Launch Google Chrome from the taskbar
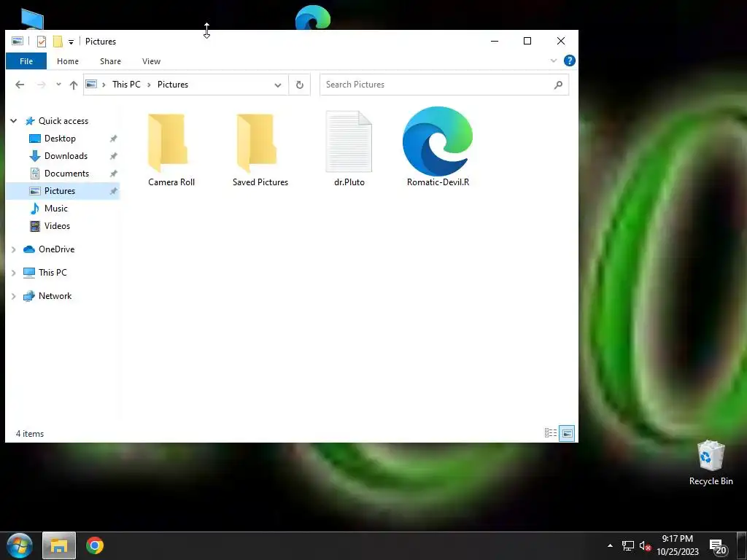The image size is (747, 560). [95, 545]
